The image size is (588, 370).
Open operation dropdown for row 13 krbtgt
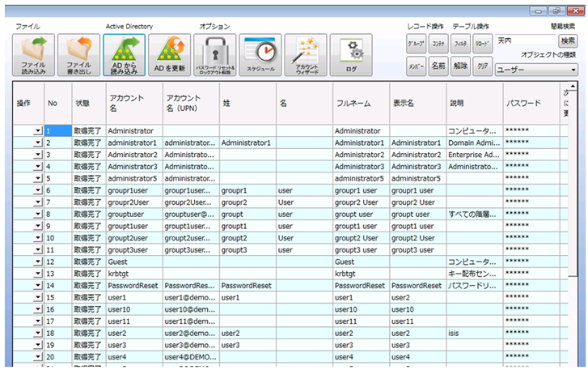pyautogui.click(x=38, y=274)
